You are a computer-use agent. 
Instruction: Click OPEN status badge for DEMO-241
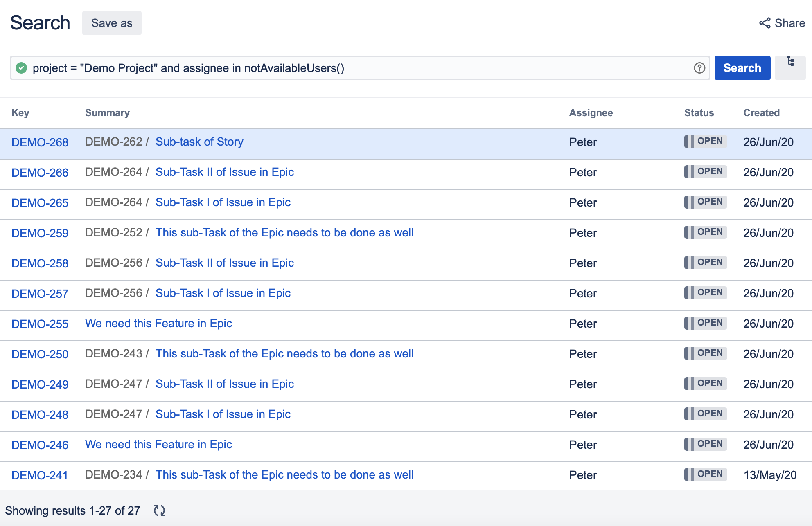point(706,474)
